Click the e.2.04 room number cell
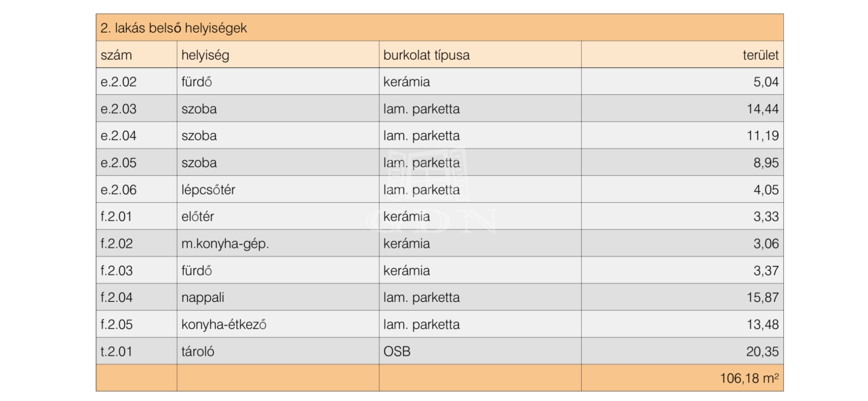 (x=119, y=136)
